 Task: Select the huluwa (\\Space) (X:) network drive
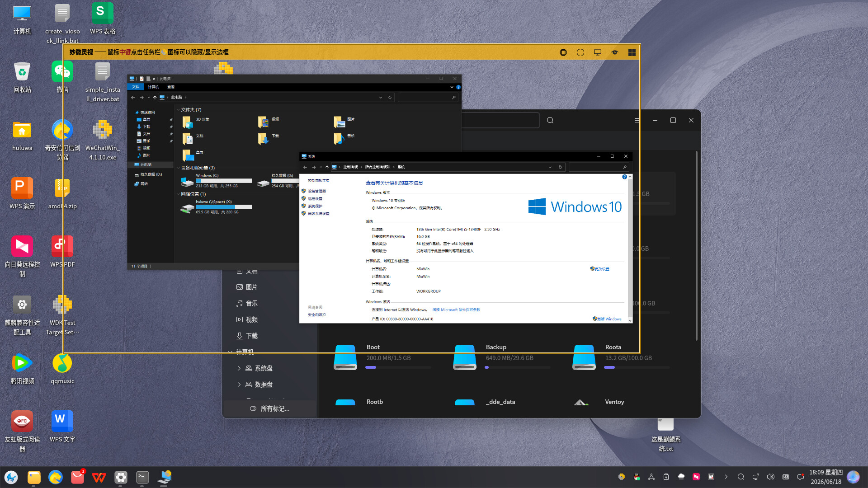[x=217, y=207]
